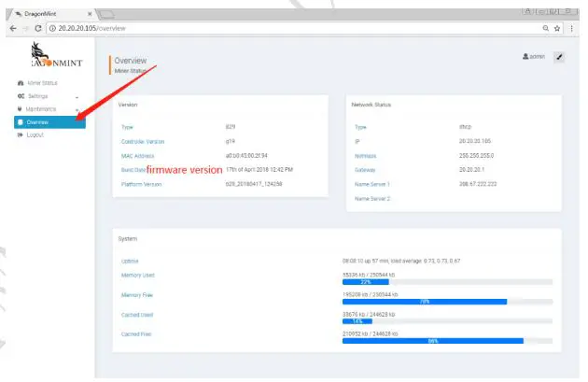588x382 pixels.
Task: Click the Cached Free progress bar
Action: 447,341
